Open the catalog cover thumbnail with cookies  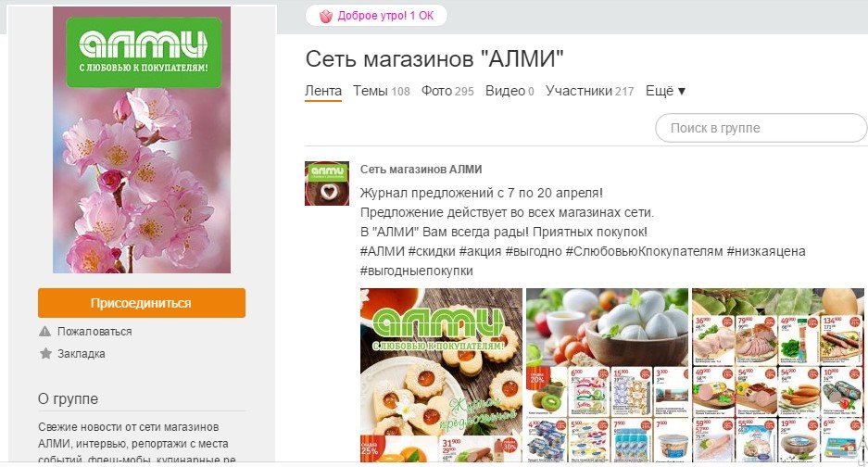tap(441, 375)
